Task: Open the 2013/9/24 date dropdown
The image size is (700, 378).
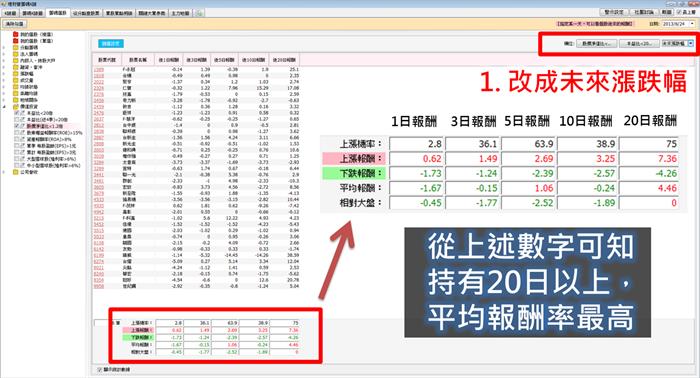Action: tap(692, 24)
